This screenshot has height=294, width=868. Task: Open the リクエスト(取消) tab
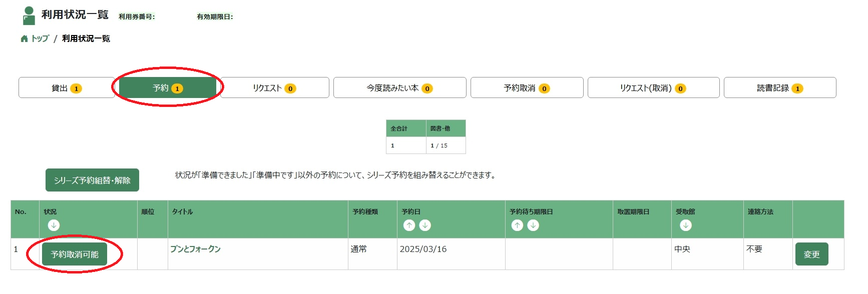point(653,87)
